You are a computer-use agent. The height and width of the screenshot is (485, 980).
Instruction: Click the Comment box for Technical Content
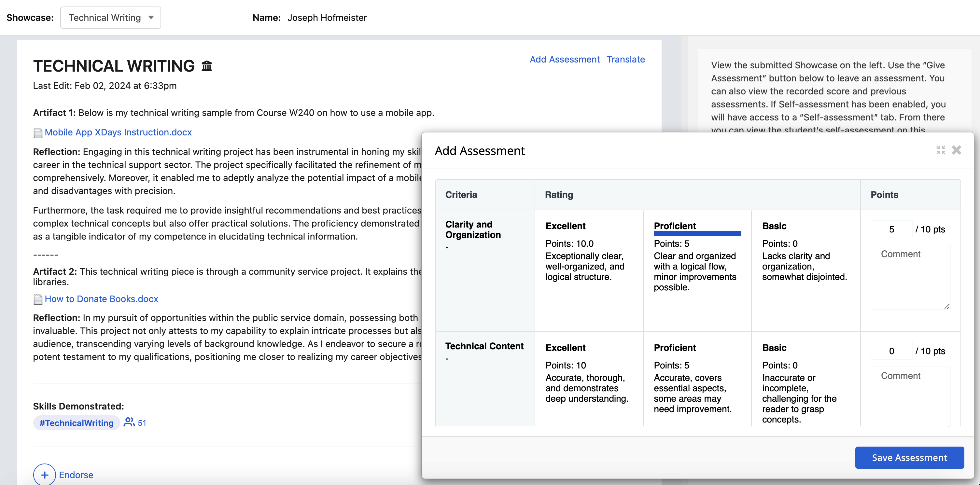[910, 396]
